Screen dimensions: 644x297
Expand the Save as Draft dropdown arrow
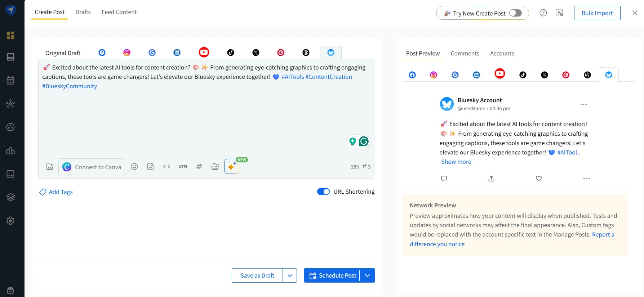(x=290, y=275)
